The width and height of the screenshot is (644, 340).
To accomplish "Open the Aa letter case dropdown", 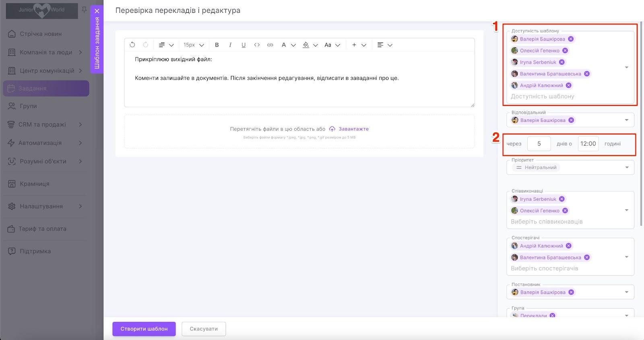I will pos(332,45).
